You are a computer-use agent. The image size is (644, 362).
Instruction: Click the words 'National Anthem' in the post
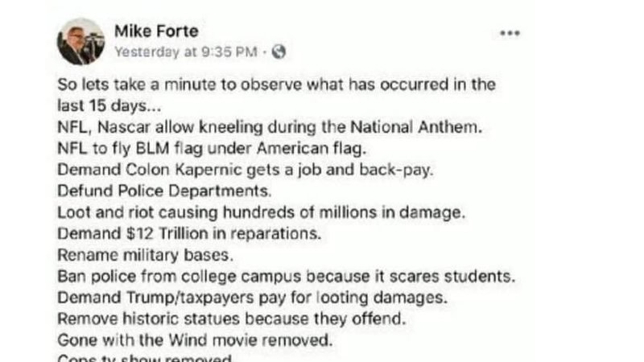tap(416, 127)
